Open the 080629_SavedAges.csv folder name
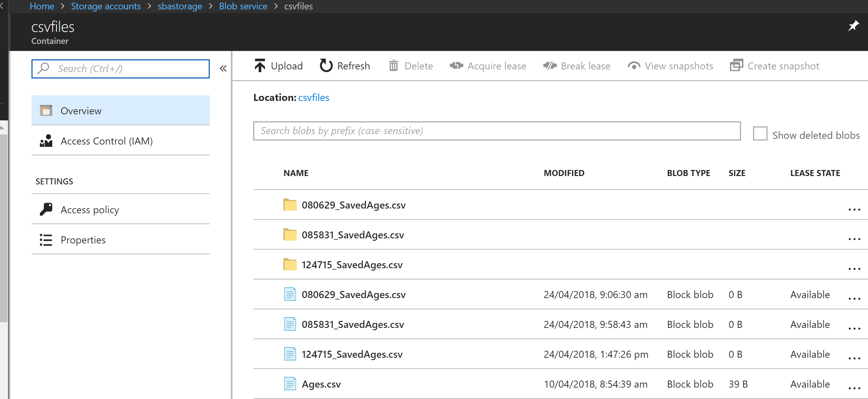 (x=353, y=205)
